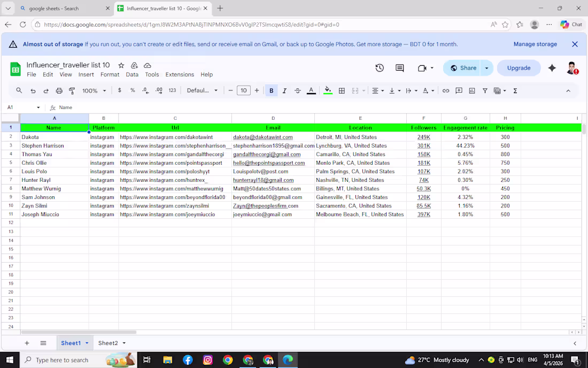Open filter views dropdown
Image resolution: width=588 pixels, height=368 pixels.
[x=500, y=90]
